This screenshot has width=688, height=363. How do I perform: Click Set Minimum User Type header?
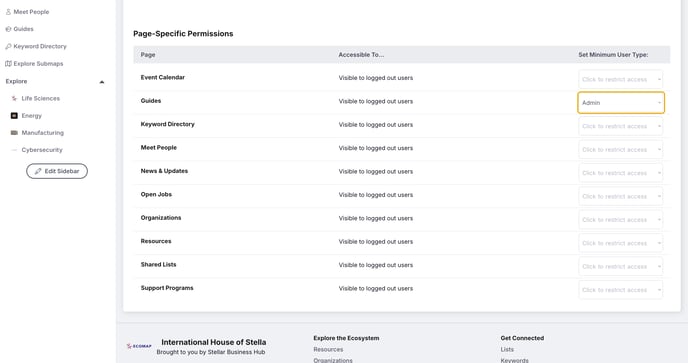point(613,55)
